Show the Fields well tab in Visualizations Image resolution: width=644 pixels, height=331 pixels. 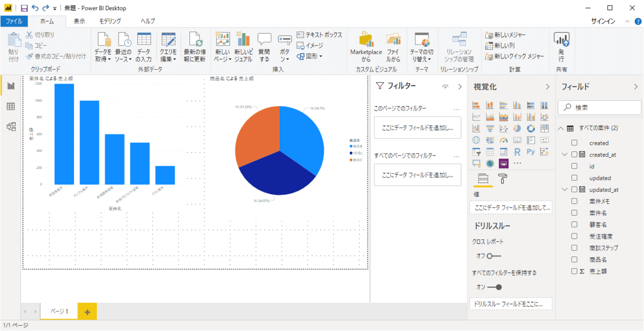[483, 179]
